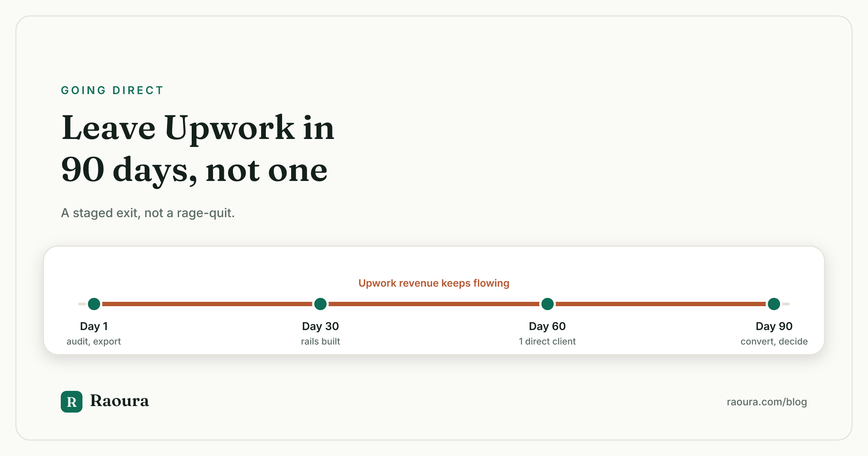Click 'Upwork revenue keeps flowing' label

434,283
